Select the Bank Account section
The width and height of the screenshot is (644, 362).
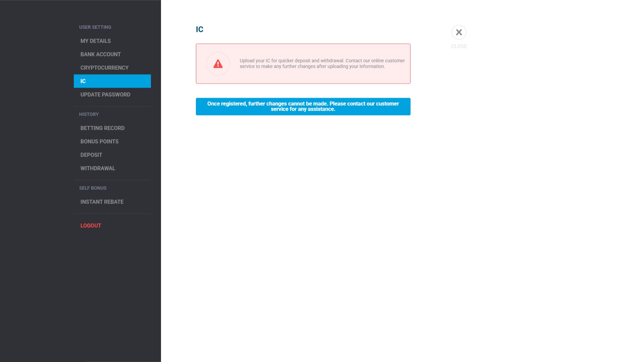pos(101,54)
